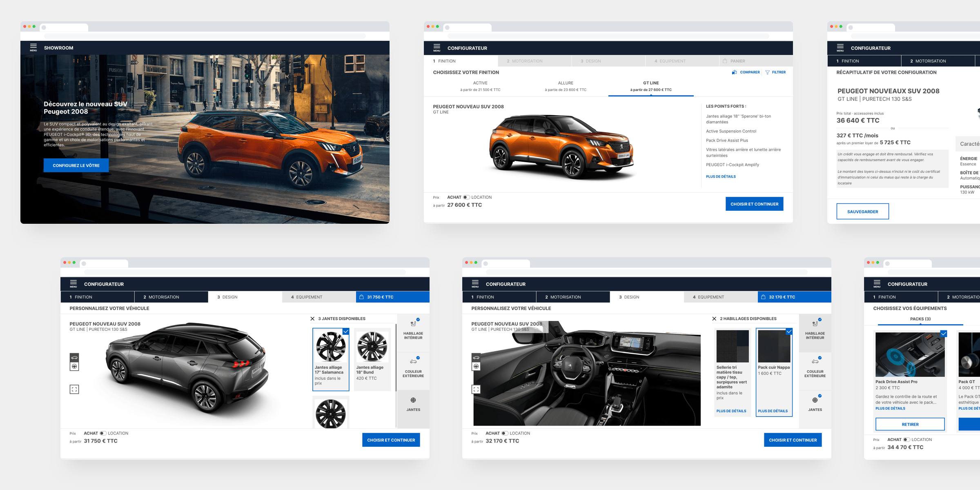Click Choisir et continuer in finition window
This screenshot has height=490, width=980.
pyautogui.click(x=754, y=204)
